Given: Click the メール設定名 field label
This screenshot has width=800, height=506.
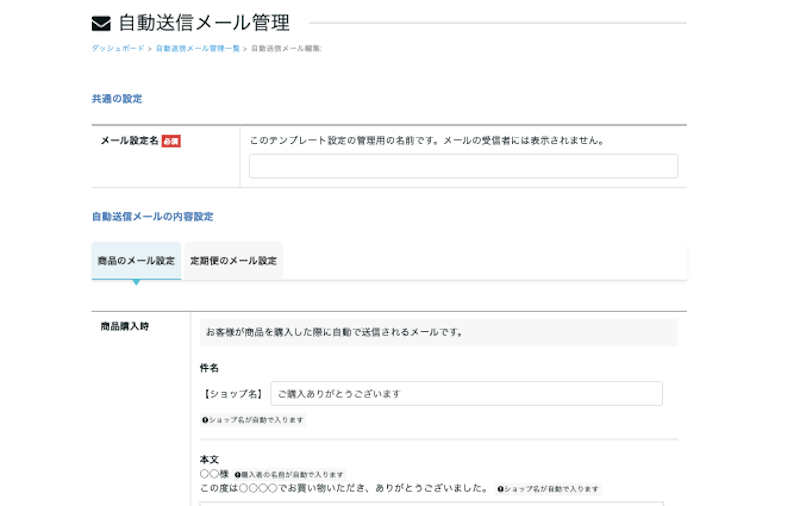Looking at the screenshot, I should [x=129, y=141].
